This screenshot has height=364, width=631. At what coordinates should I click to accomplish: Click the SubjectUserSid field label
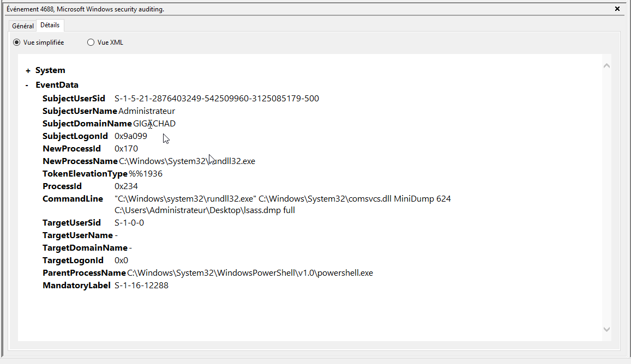[x=74, y=99]
